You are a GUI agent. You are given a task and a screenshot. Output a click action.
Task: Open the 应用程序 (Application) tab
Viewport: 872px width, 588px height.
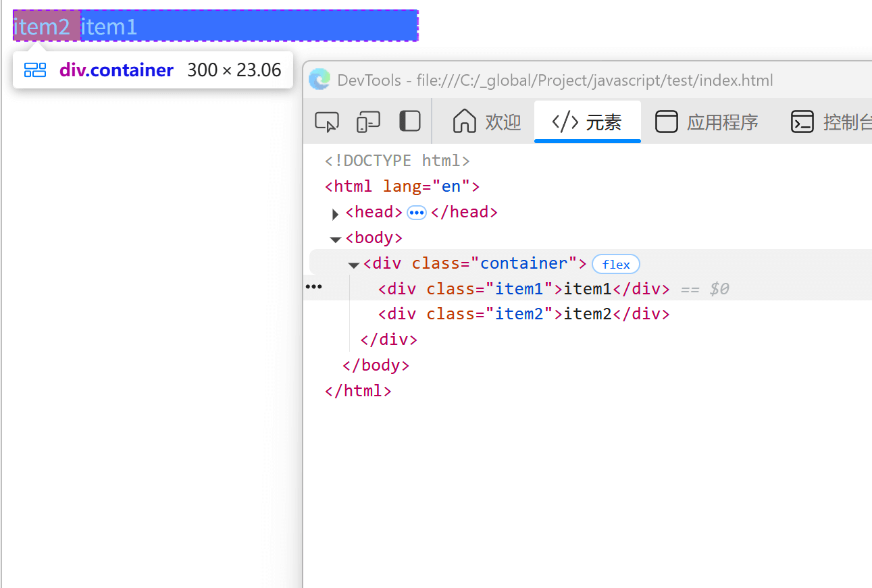click(707, 122)
